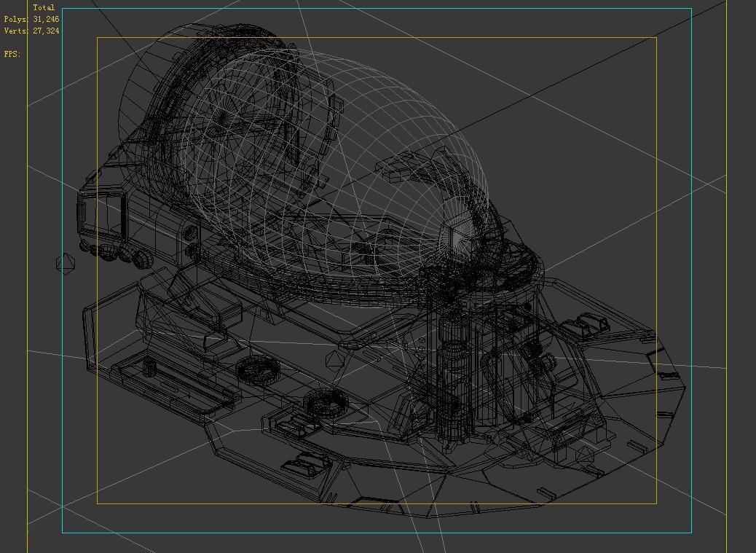Screen dimensions: 756x553
Task: Click the Verts 27,324 statistic
Action: point(31,31)
